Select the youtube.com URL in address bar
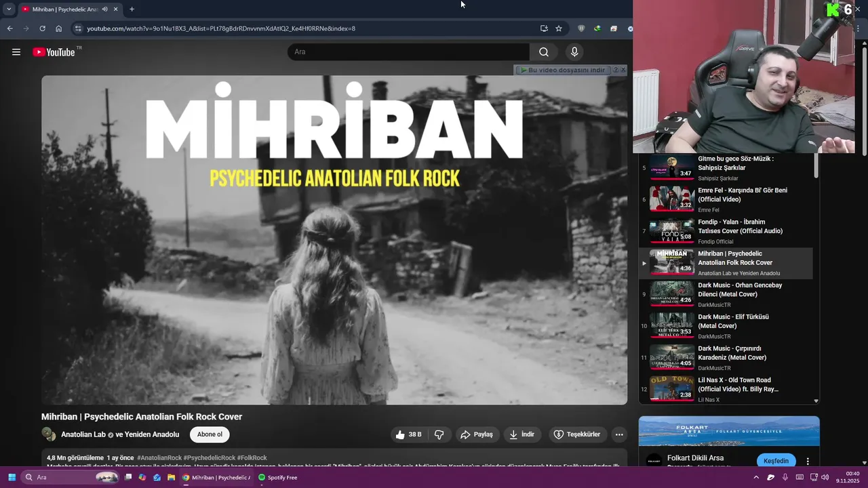The image size is (868, 488). tap(221, 28)
